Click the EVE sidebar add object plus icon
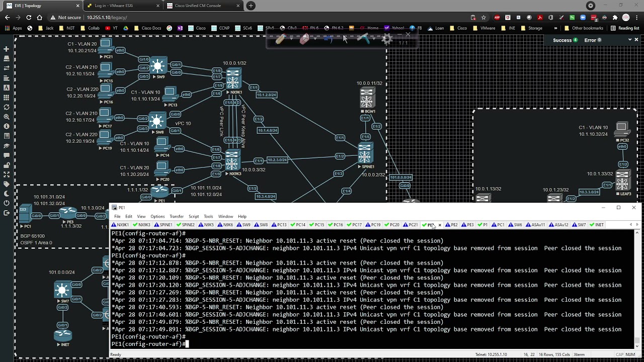The height and width of the screenshot is (362, 644). [6, 49]
